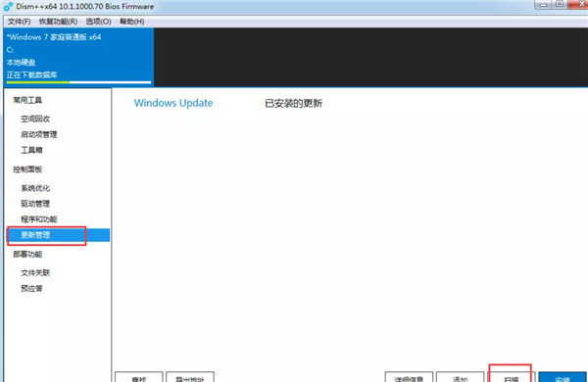This screenshot has height=382, width=588.
Task: Select 程序和功能 in the sidebar
Action: [39, 219]
